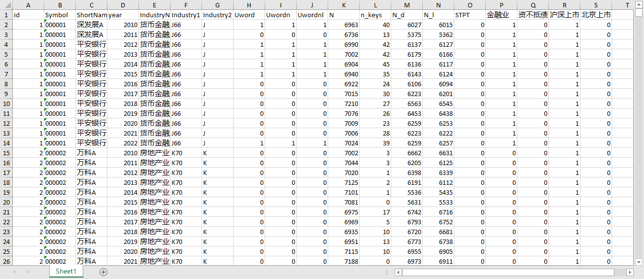Click the 'Uwordnl' header cell
The width and height of the screenshot is (644, 279).
[312, 15]
